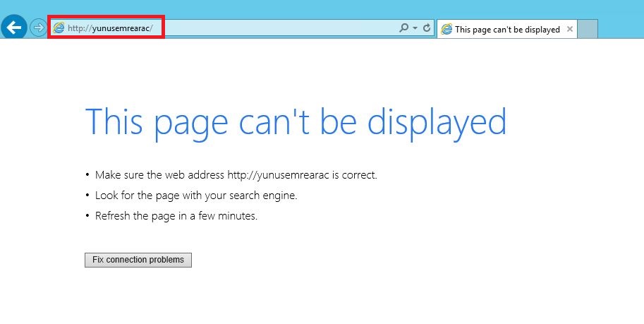Click the "Look for the page" bullet line
This screenshot has width=644, height=324.
(x=196, y=196)
